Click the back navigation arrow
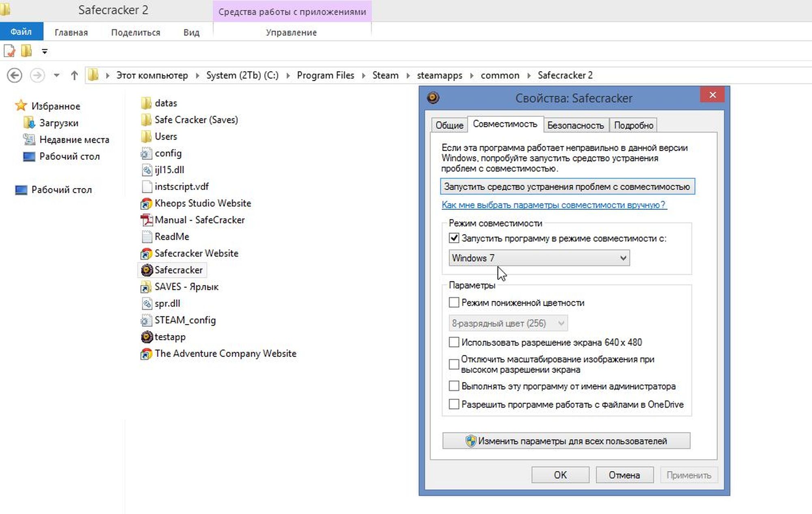This screenshot has width=812, height=514. [15, 75]
